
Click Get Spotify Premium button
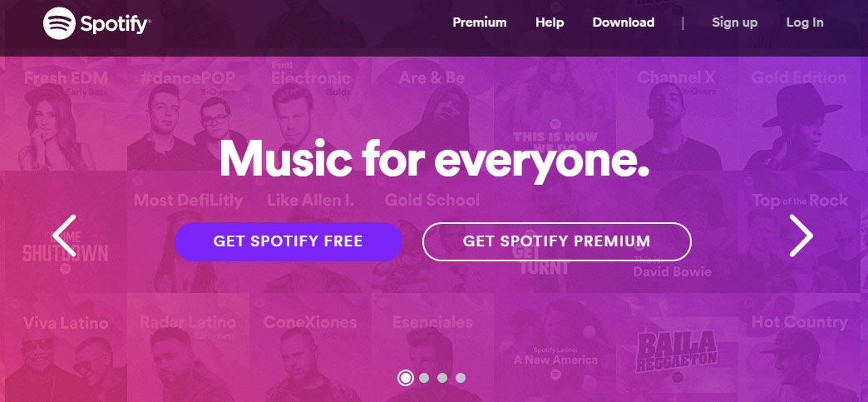click(557, 241)
